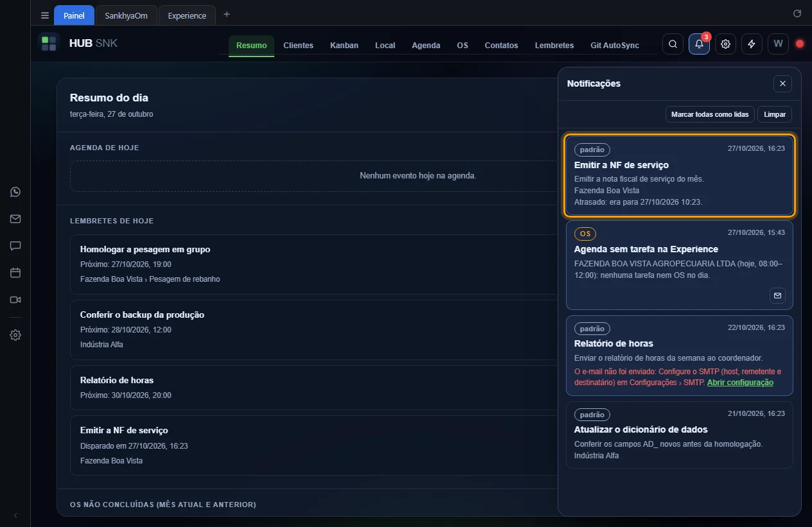The image size is (812, 527).
Task: Toggle the notifications bell icon
Action: tap(699, 44)
